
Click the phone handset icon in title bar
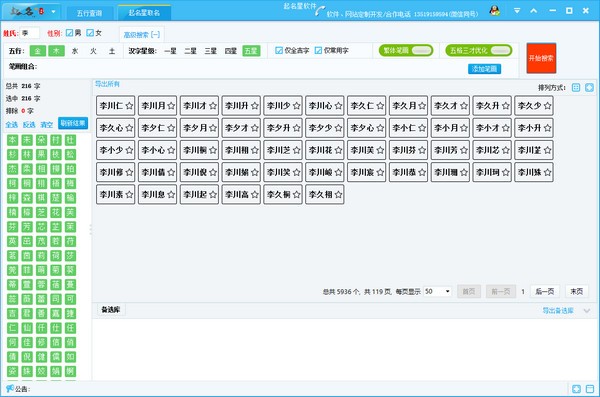(x=320, y=11)
